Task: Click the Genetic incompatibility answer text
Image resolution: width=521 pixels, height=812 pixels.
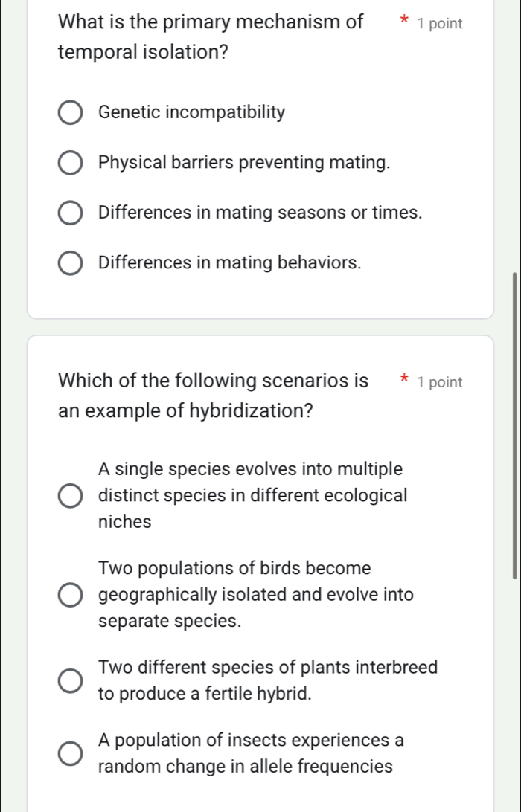Action: [191, 112]
